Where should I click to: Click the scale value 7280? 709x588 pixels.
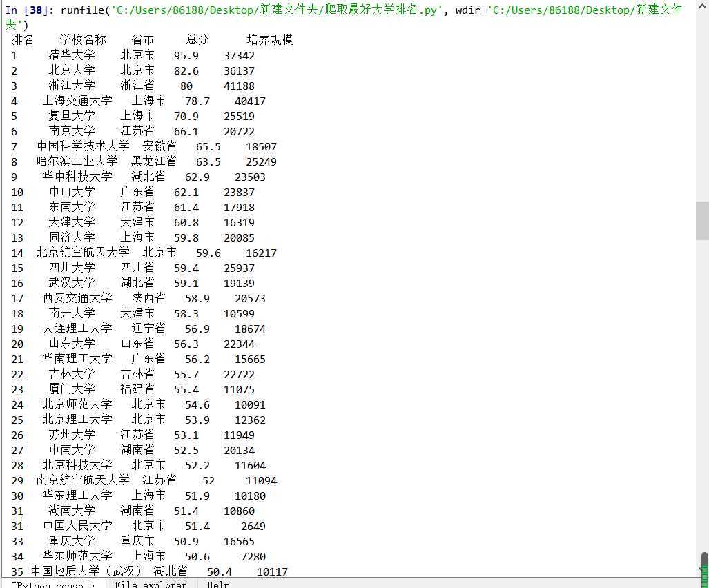(x=253, y=556)
